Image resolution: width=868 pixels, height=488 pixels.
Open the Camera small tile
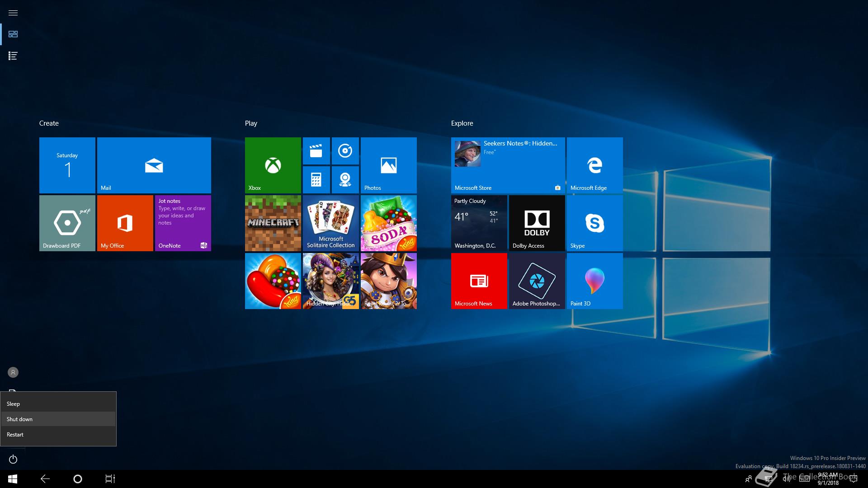coord(345,180)
